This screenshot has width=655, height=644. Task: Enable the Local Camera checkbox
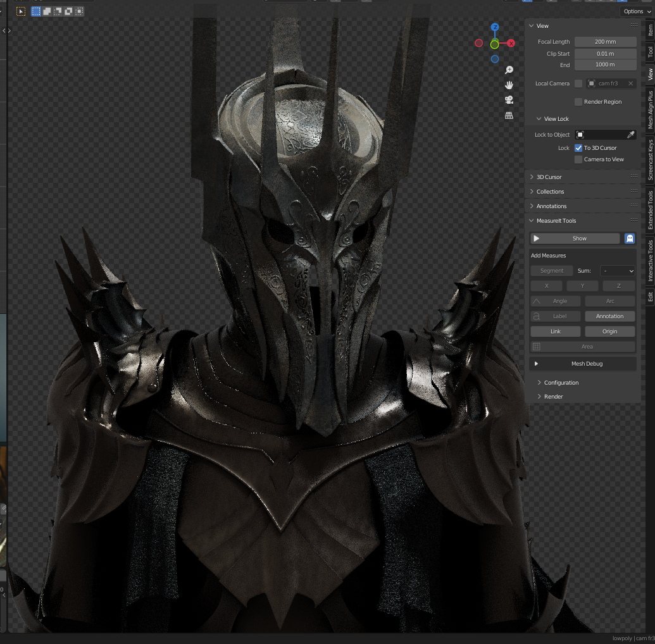[x=578, y=84]
